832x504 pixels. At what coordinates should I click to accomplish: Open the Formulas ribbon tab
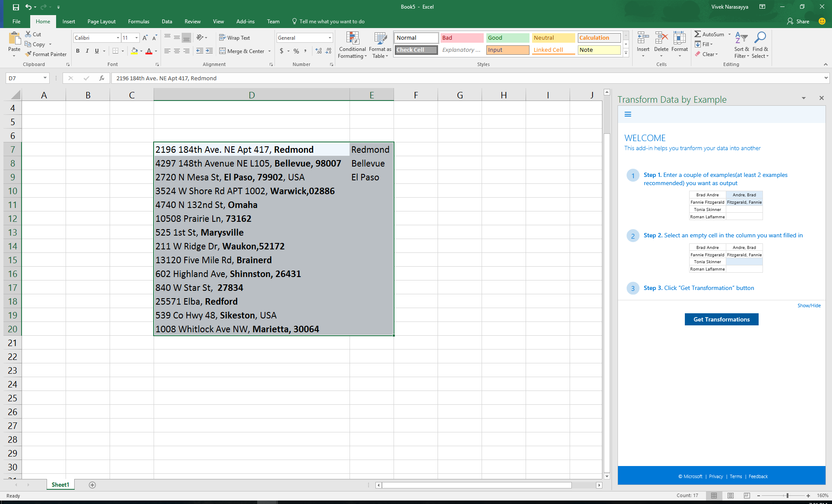(x=139, y=22)
